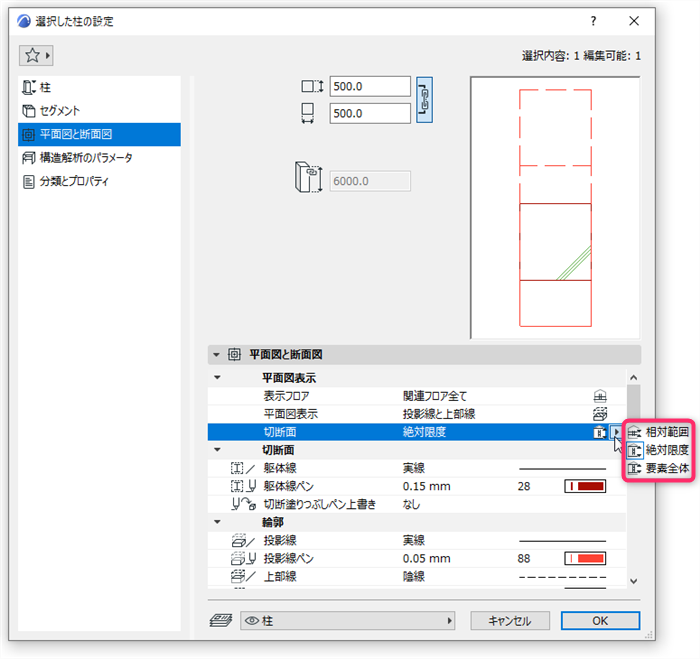The height and width of the screenshot is (659, 700).
Task: Toggle the dimension chain link icon
Action: (x=424, y=100)
